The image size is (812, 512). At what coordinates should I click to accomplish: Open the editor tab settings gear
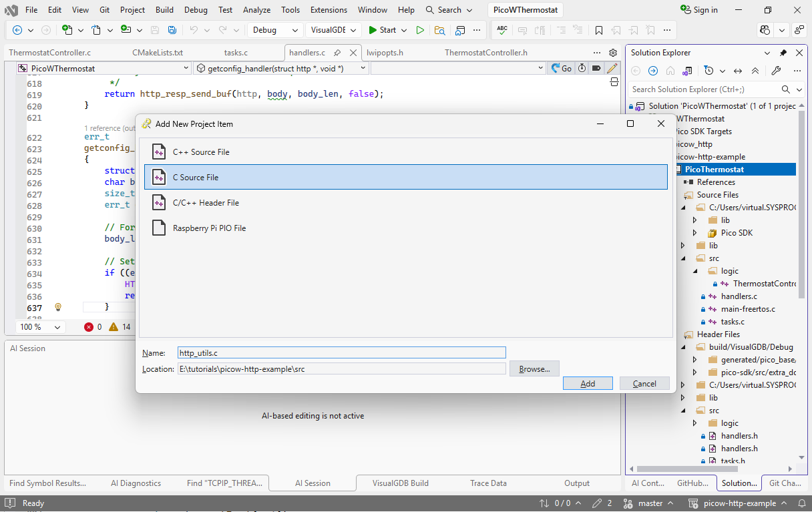(x=613, y=53)
